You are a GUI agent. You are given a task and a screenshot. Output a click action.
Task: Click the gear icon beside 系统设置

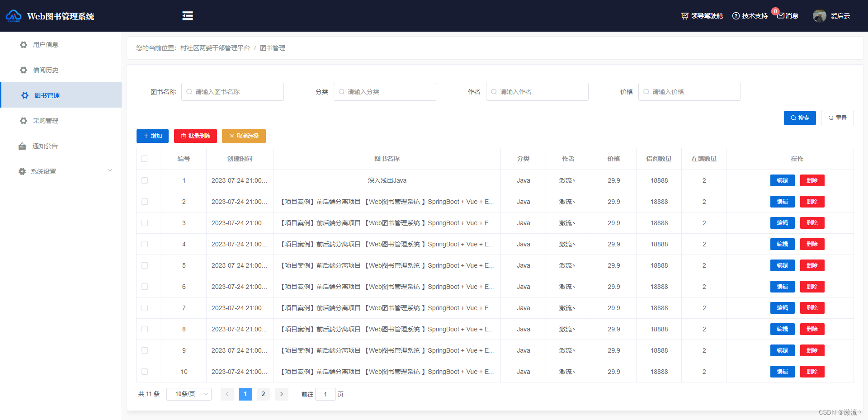click(22, 171)
